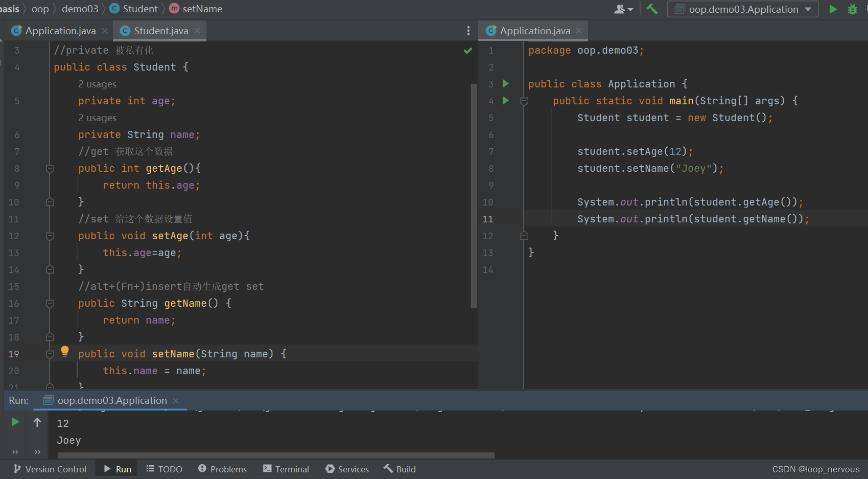The image size is (868, 479).
Task: Collapse the setAge method fold marker
Action: [x=50, y=236]
